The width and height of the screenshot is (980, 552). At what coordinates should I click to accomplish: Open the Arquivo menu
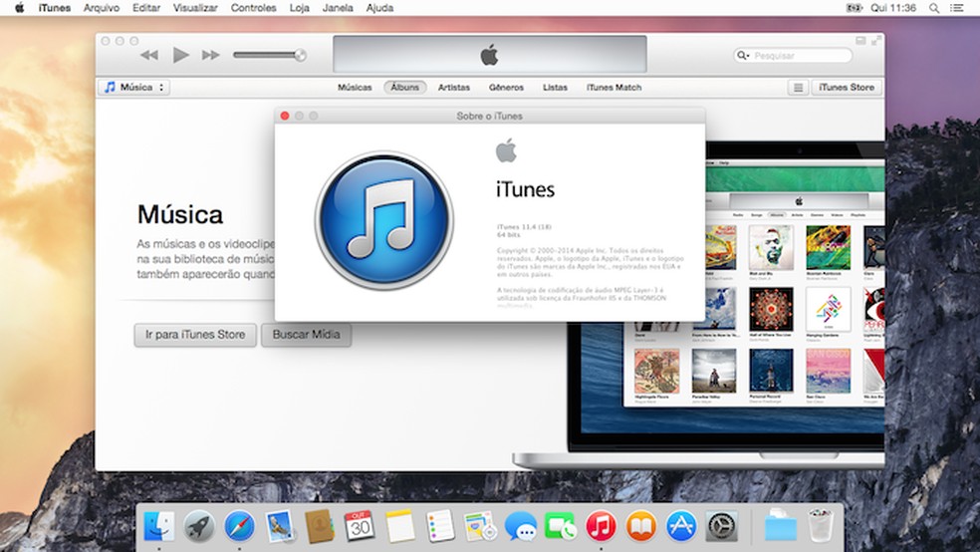pos(102,8)
